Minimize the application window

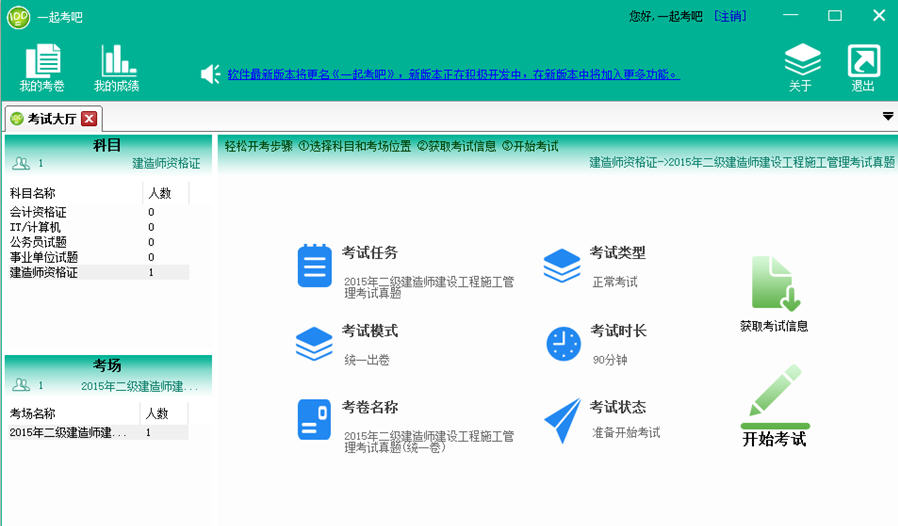791,15
